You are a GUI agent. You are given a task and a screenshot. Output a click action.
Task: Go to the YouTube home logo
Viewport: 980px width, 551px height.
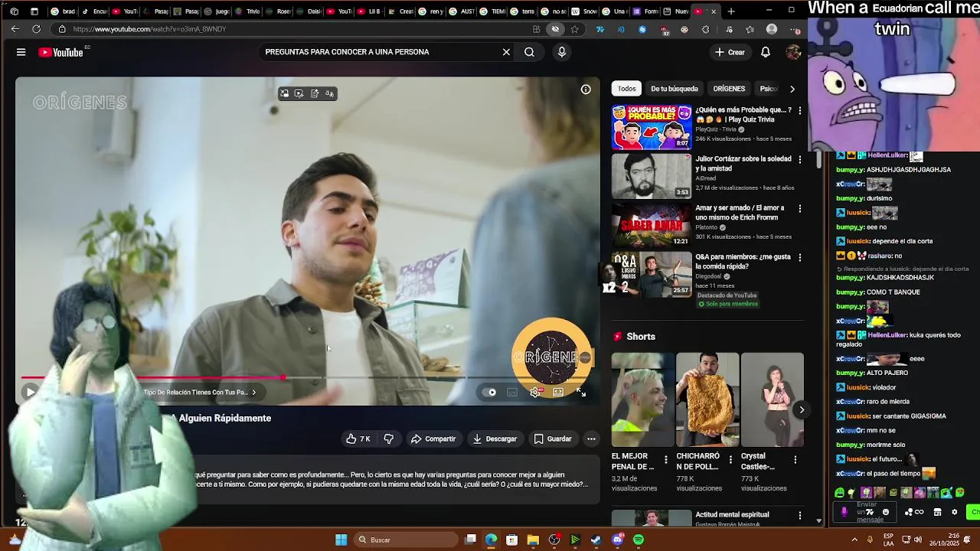click(x=61, y=52)
